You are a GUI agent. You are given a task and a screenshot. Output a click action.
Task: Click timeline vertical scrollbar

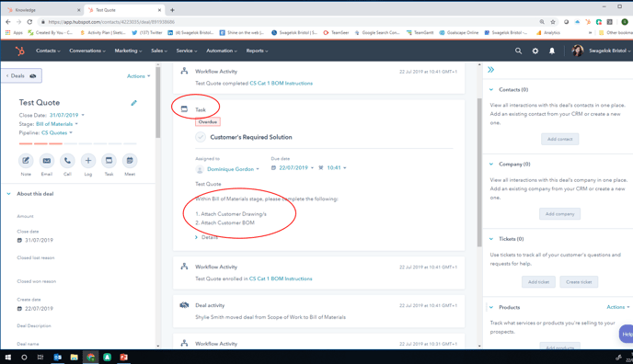pos(479,173)
